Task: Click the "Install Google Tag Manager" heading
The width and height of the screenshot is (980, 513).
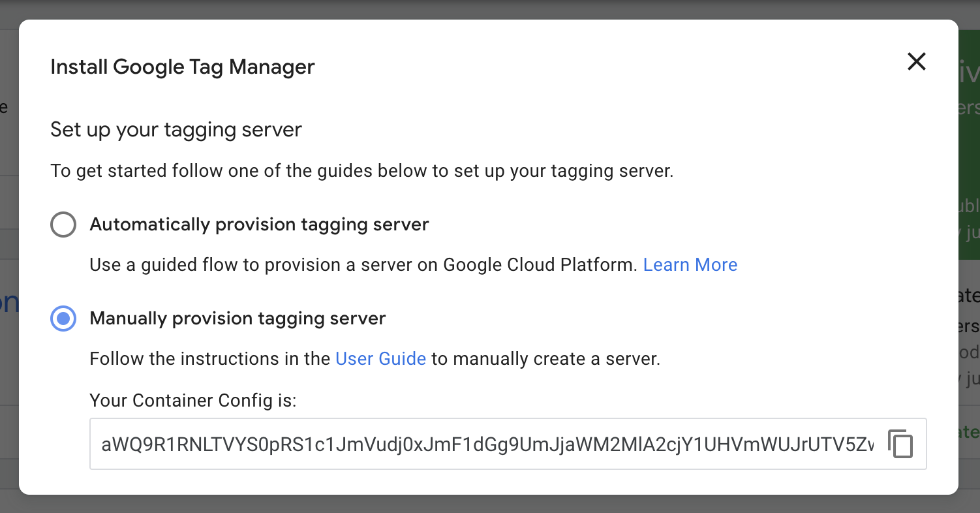Action: tap(183, 67)
